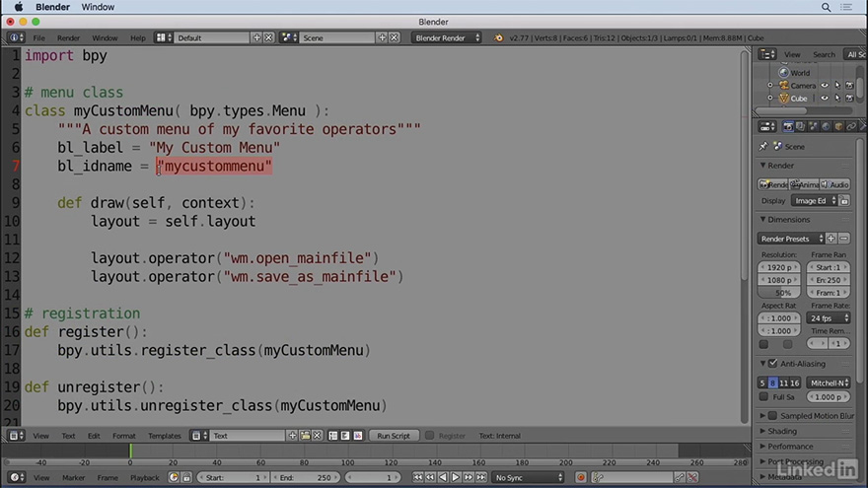Viewport: 868px width, 488px height.
Task: Open the Help menu
Action: click(x=138, y=37)
